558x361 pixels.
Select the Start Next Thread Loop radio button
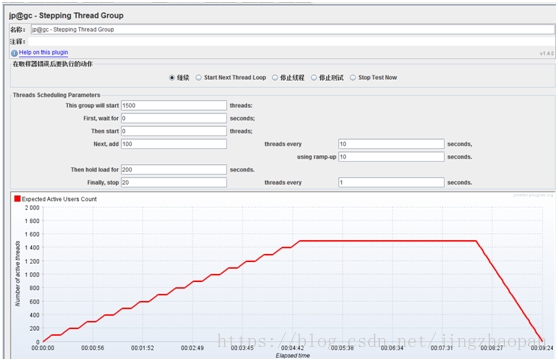(x=199, y=78)
